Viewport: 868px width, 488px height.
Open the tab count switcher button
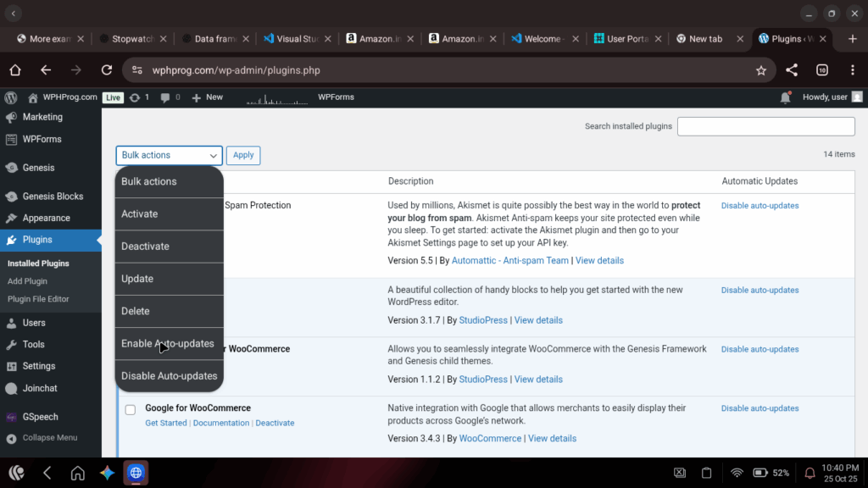[821, 70]
